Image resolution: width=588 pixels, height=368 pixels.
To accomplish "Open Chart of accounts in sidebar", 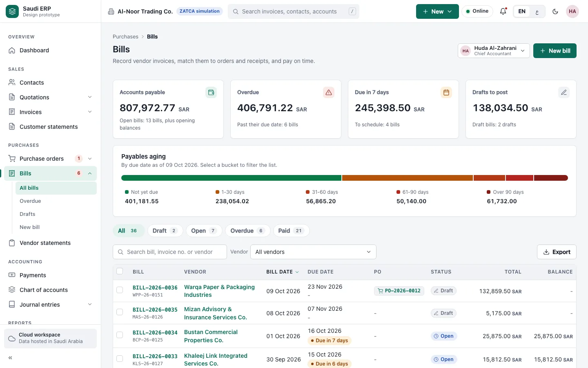I will tap(50, 290).
